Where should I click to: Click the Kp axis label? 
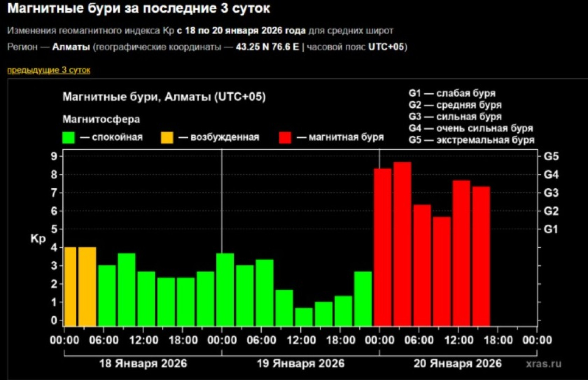coord(38,239)
